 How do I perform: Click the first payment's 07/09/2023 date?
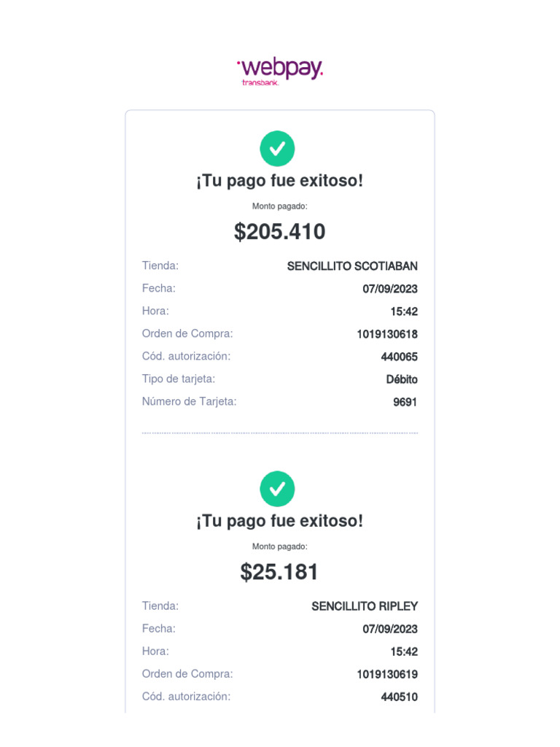pyautogui.click(x=390, y=289)
